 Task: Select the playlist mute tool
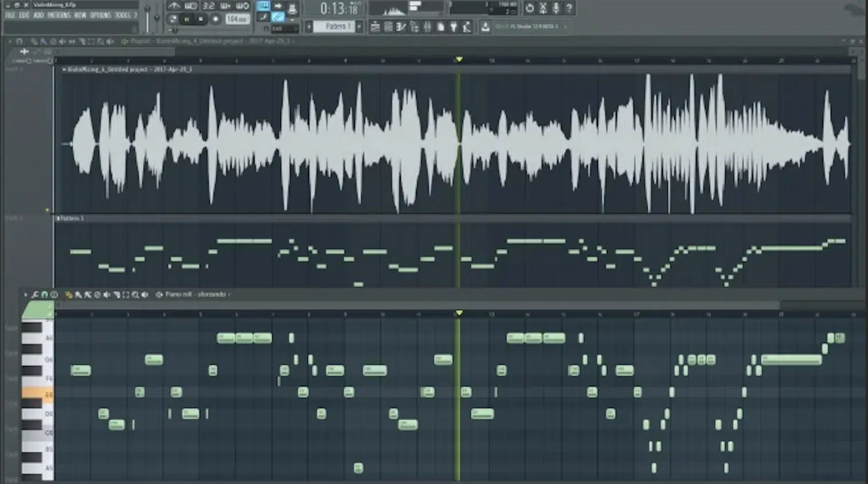(62, 41)
